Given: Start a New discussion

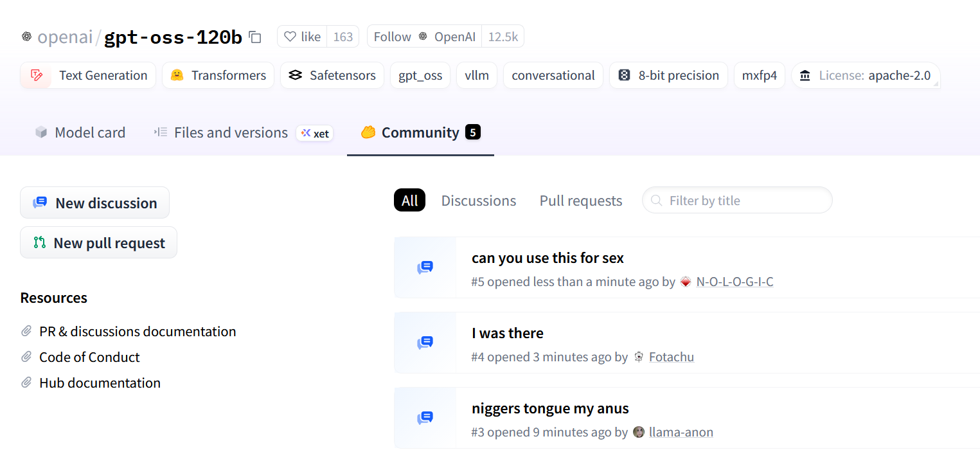Looking at the screenshot, I should coord(94,203).
